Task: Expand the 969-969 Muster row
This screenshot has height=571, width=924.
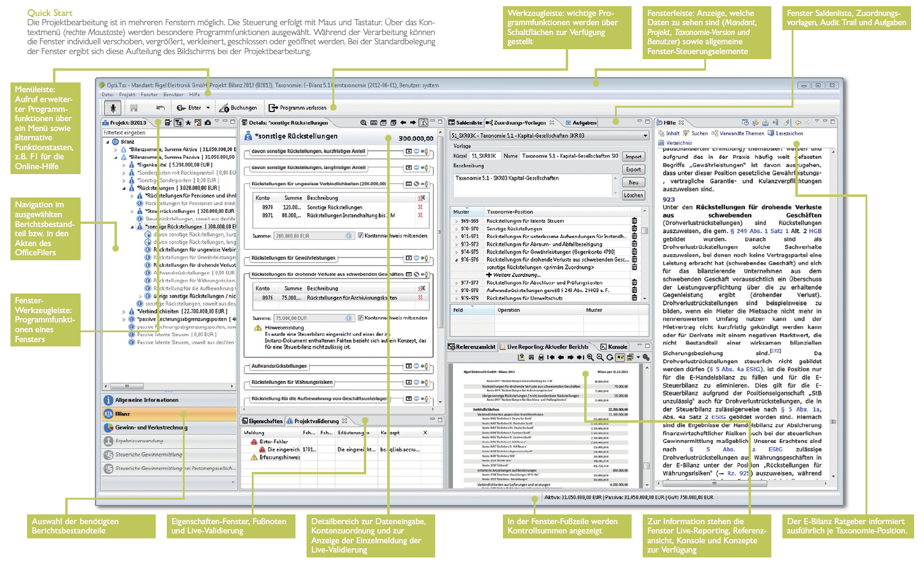Action: coord(456,221)
